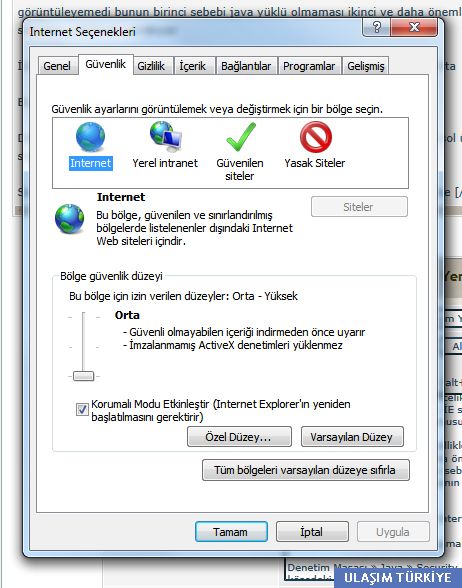This screenshot has width=462, height=588.
Task: Open the Gizlilik tab
Action: [x=151, y=66]
